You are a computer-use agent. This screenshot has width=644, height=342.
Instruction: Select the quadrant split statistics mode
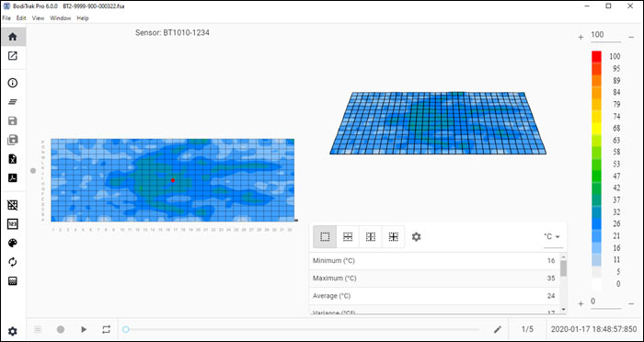pyautogui.click(x=394, y=237)
